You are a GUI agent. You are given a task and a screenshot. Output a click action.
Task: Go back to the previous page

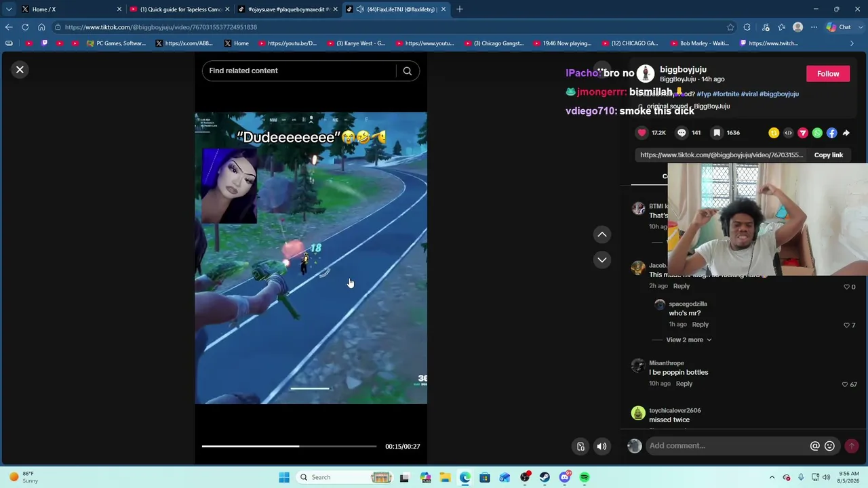[x=8, y=27]
